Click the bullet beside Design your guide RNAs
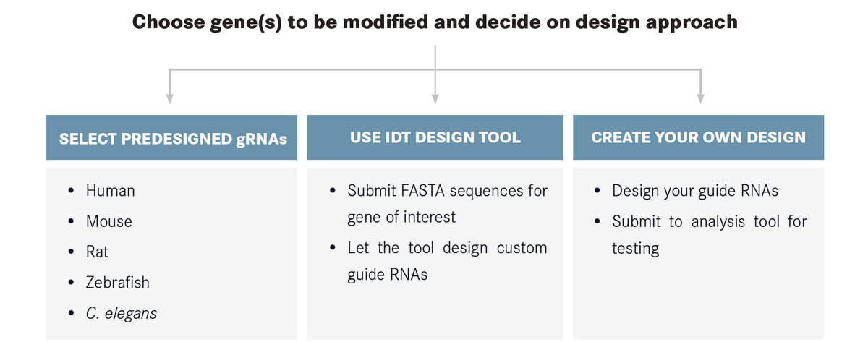Screen dimensions: 868x342 pos(597,191)
